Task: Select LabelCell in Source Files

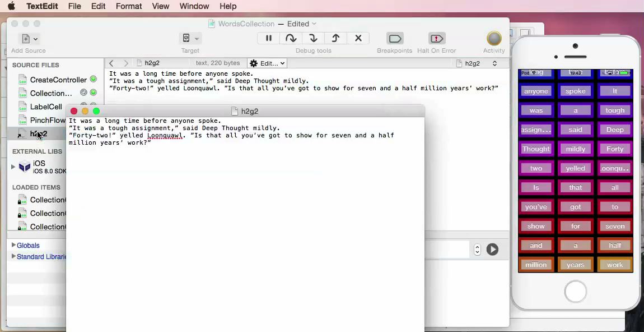Action: 46,107
